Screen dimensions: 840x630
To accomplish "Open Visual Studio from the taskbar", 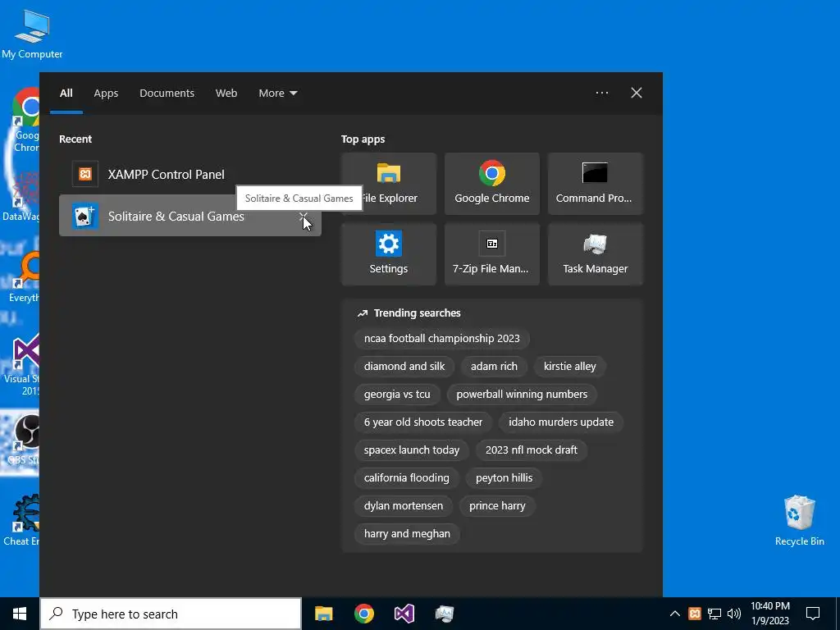I will click(404, 614).
